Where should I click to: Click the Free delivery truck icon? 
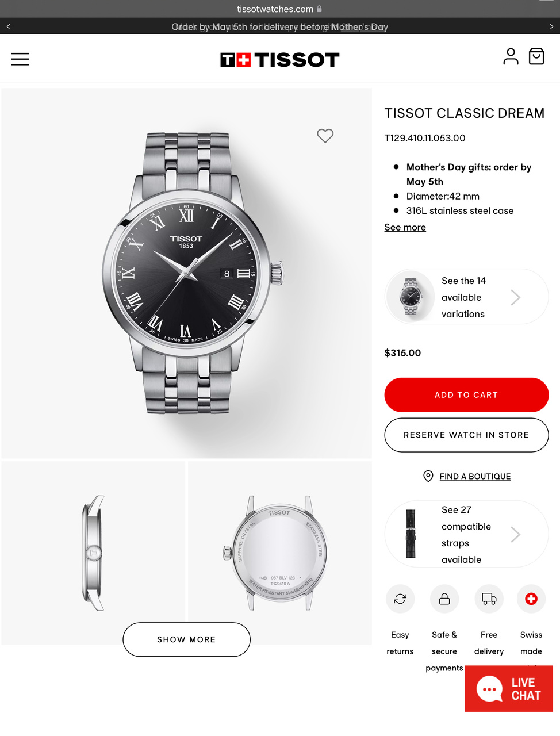pyautogui.click(x=489, y=599)
